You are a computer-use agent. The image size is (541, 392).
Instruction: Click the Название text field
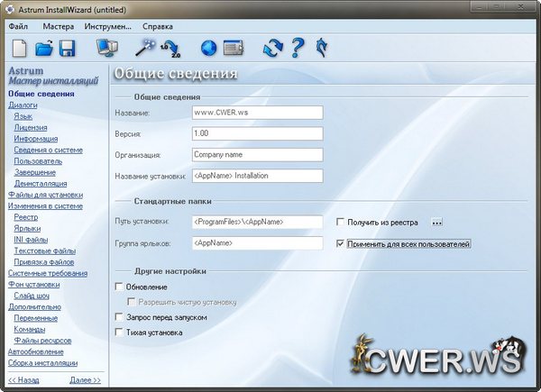(x=256, y=113)
